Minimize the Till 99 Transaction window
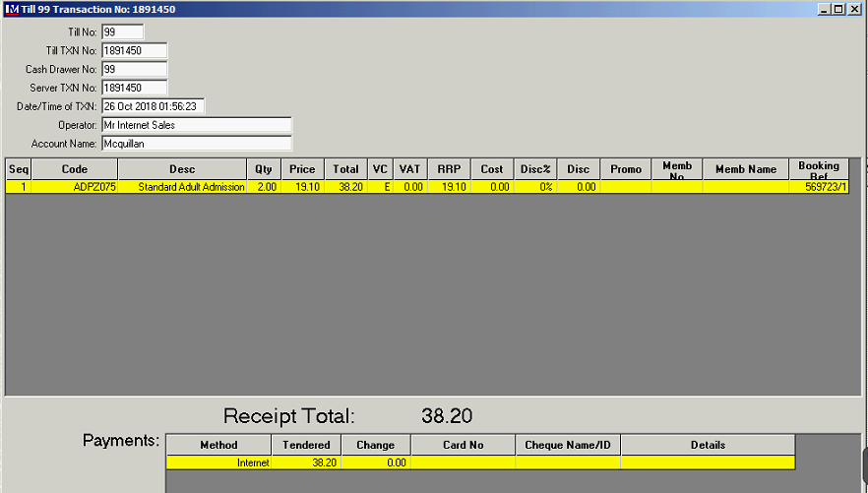Image resolution: width=868 pixels, height=493 pixels. (825, 9)
